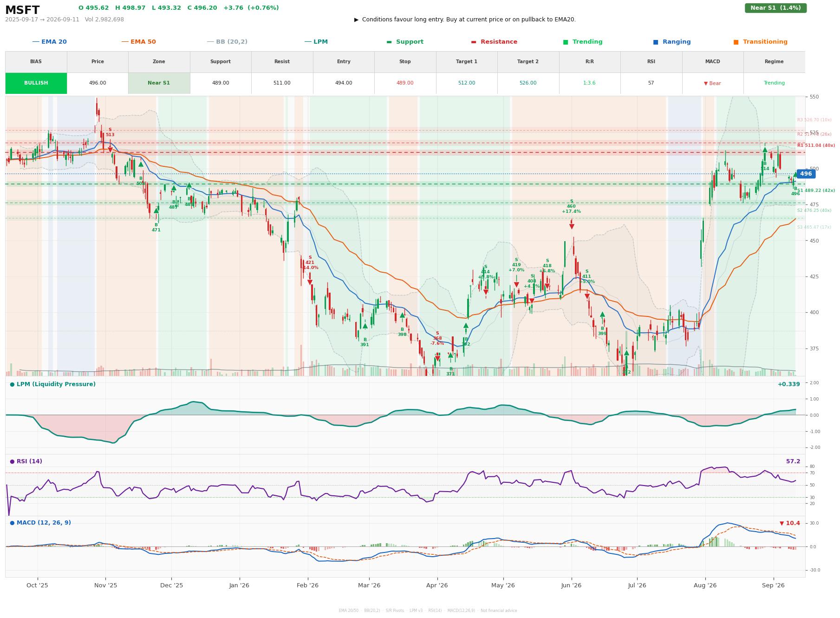Click the 512.00 Target 1 value
The height and width of the screenshot is (618, 840).
click(x=467, y=83)
